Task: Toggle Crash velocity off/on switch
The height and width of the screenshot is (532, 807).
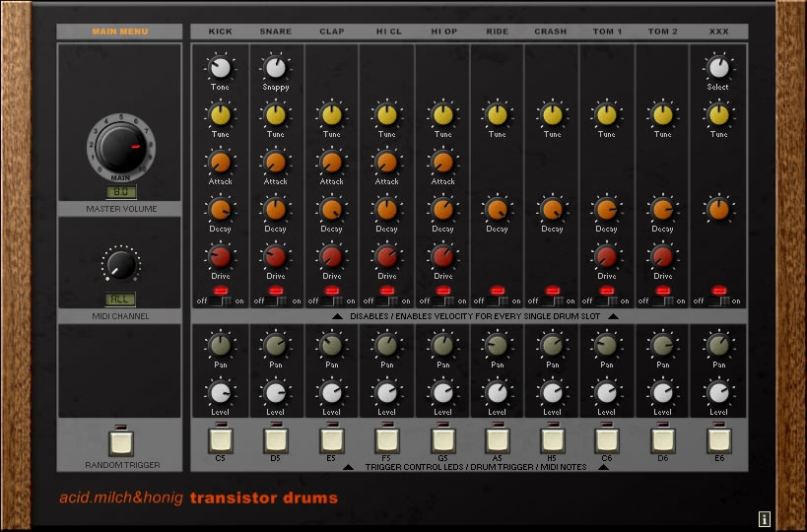Action: coord(552,301)
